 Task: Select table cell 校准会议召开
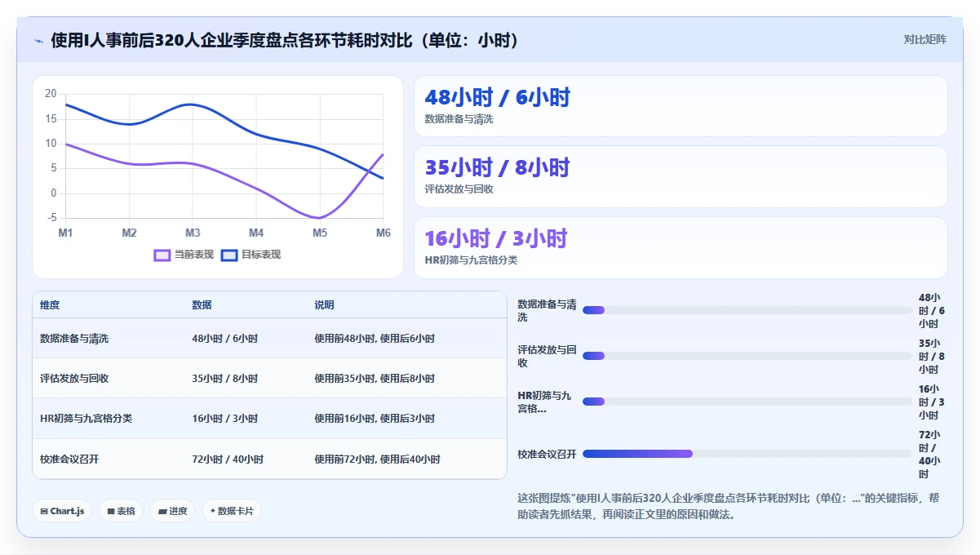[69, 460]
